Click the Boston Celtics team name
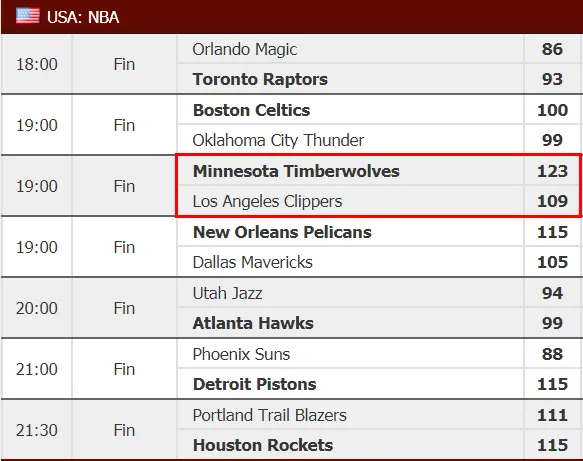This screenshot has width=583, height=461. coord(251,110)
